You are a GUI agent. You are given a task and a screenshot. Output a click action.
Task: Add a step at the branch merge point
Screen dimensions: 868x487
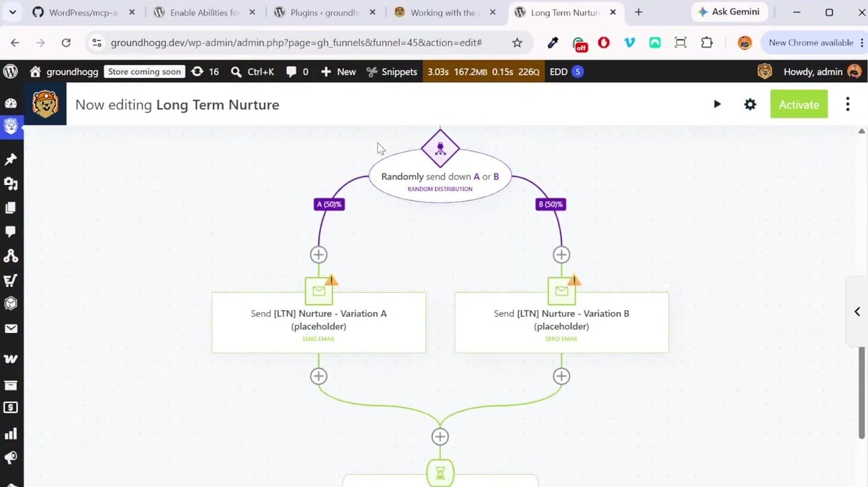click(440, 437)
